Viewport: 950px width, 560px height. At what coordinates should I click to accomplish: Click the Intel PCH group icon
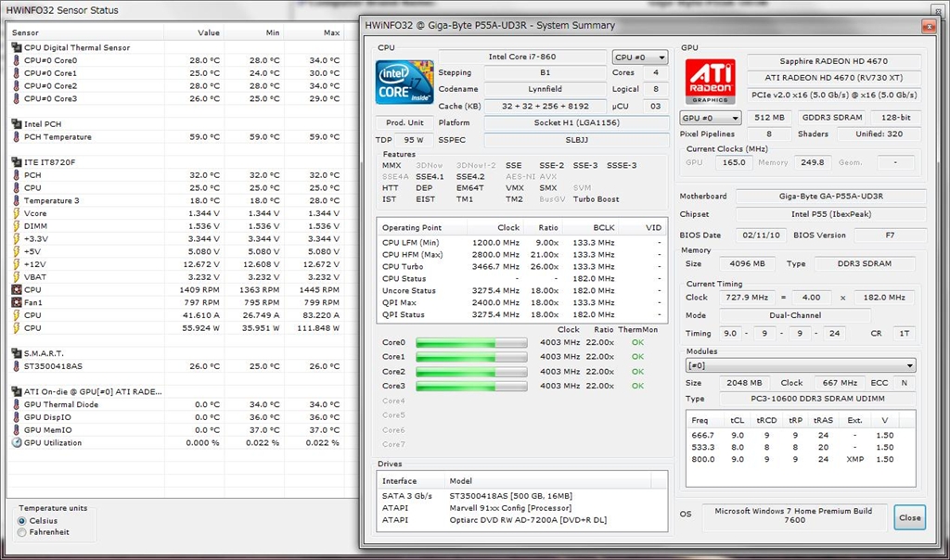point(16,124)
